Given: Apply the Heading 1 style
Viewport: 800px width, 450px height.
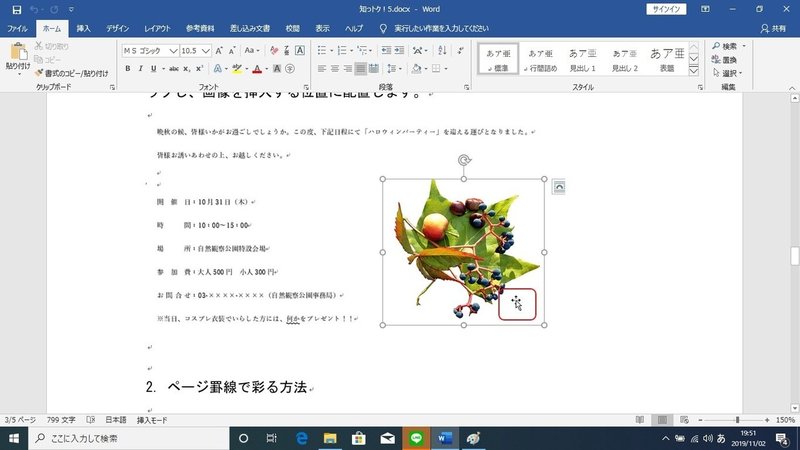Looking at the screenshot, I should click(x=583, y=59).
